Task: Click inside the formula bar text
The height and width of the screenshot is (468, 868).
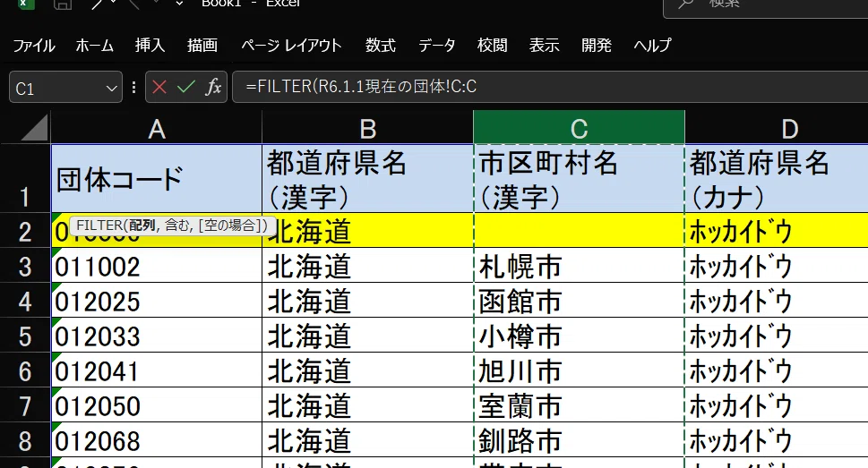Action: (361, 87)
